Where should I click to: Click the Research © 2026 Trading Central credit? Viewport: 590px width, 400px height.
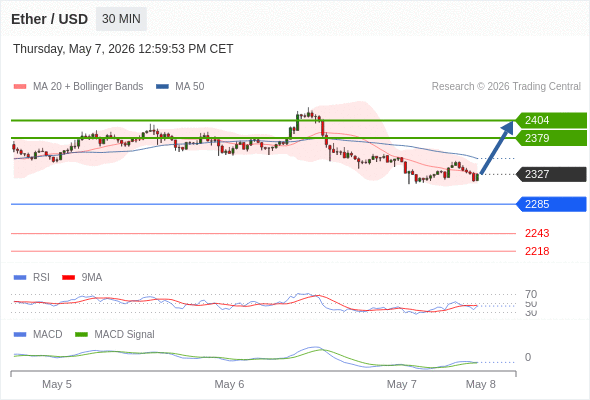506,87
